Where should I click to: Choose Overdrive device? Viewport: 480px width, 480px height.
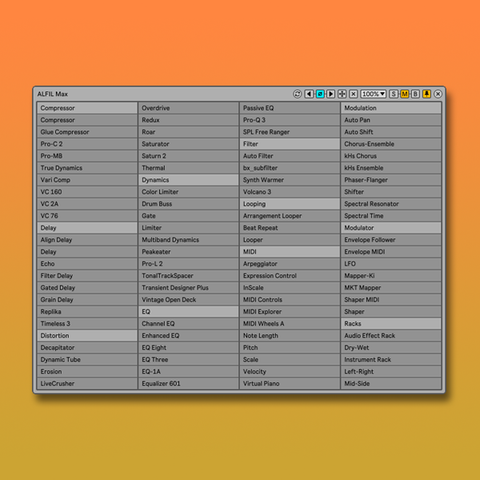[x=189, y=108]
